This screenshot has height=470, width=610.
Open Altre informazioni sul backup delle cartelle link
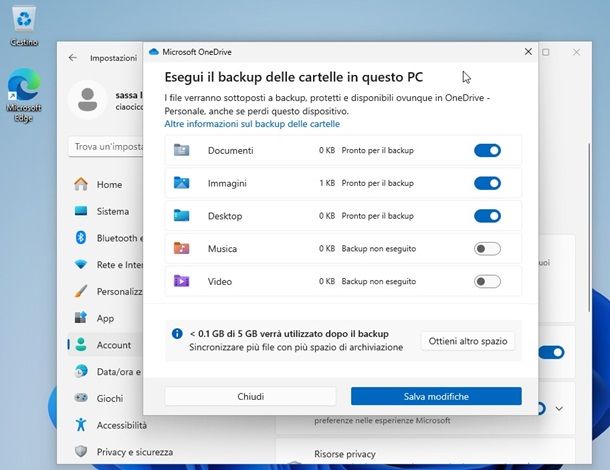point(252,124)
